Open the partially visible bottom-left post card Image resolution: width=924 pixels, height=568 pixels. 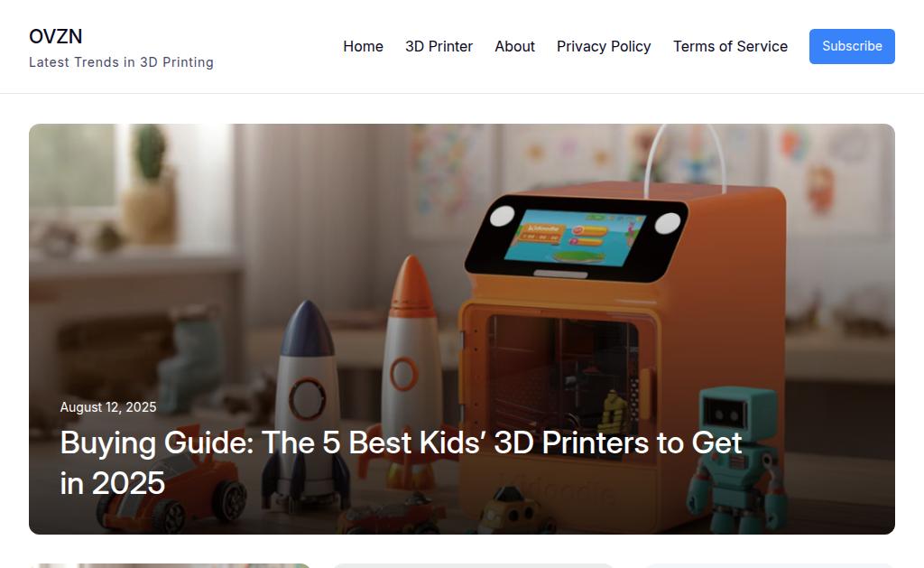(x=170, y=565)
